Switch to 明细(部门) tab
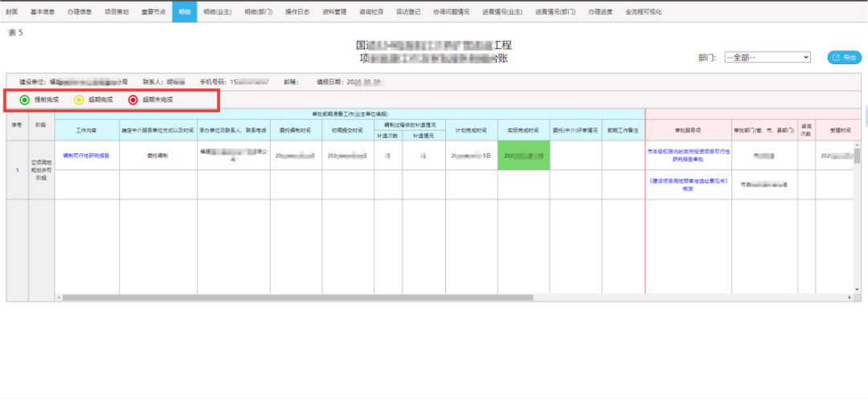Image resolution: width=868 pixels, height=412 pixels. click(x=259, y=11)
